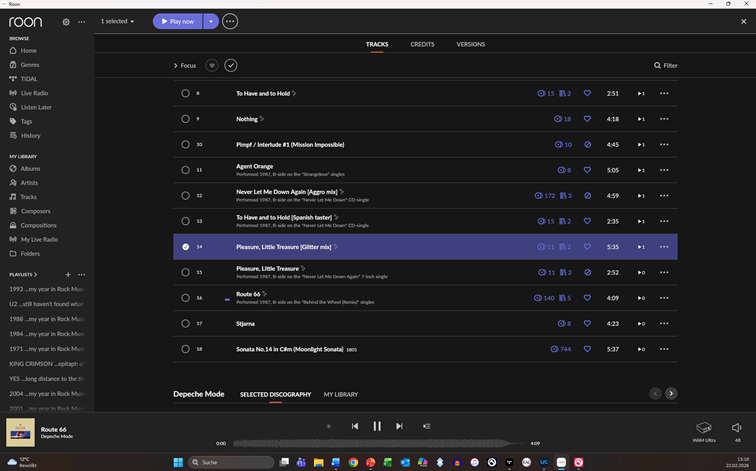The height and width of the screenshot is (471, 756).
Task: Click the volume speaker icon
Action: pyautogui.click(x=737, y=427)
